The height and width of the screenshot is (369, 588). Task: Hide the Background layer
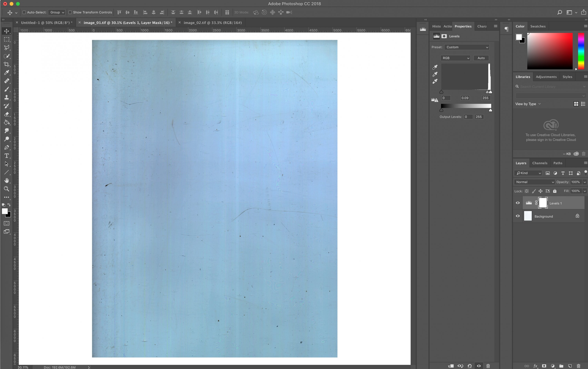[518, 216]
